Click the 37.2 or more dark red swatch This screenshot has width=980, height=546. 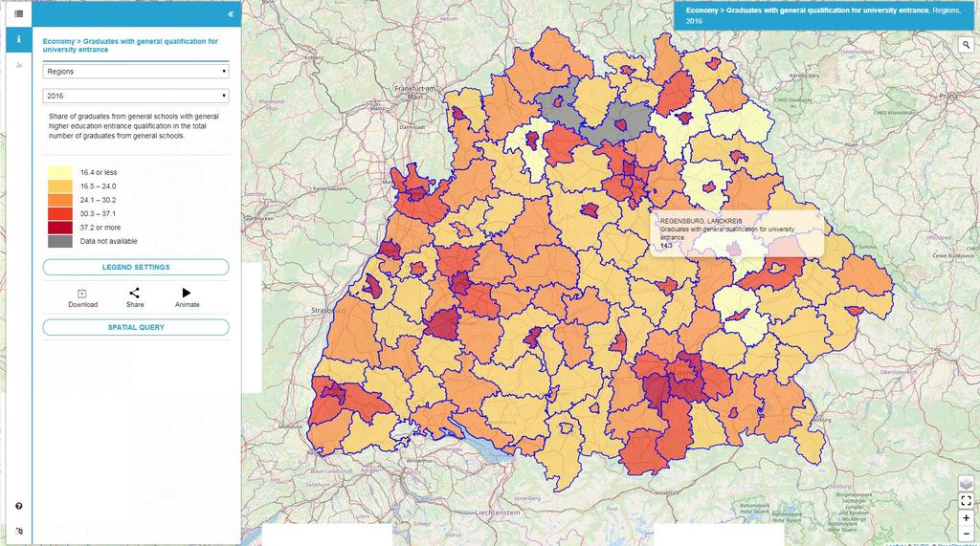(x=60, y=228)
